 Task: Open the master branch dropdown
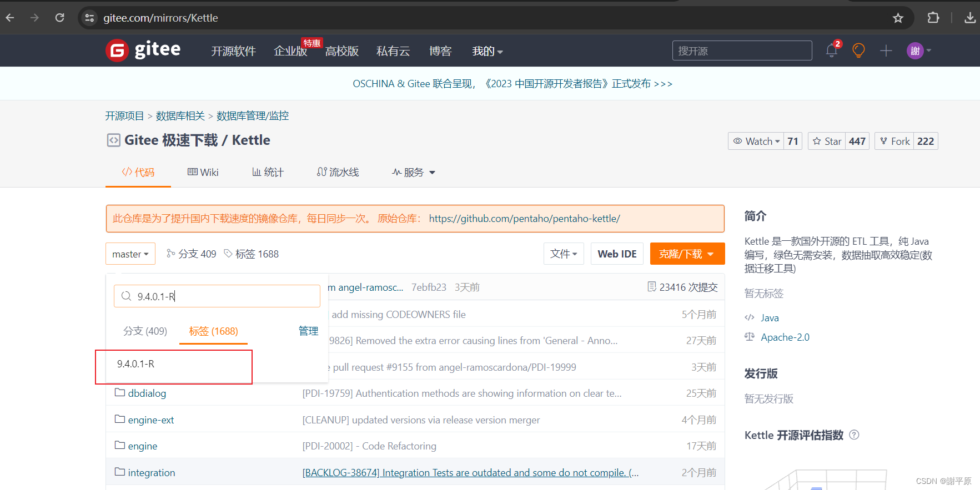click(130, 254)
